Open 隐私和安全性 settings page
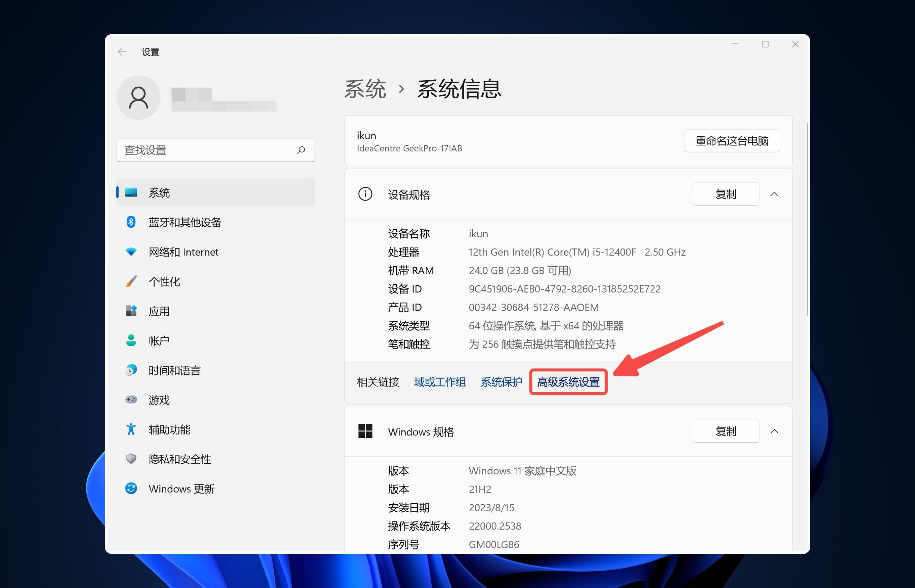Viewport: 915px width, 588px height. tap(216, 459)
